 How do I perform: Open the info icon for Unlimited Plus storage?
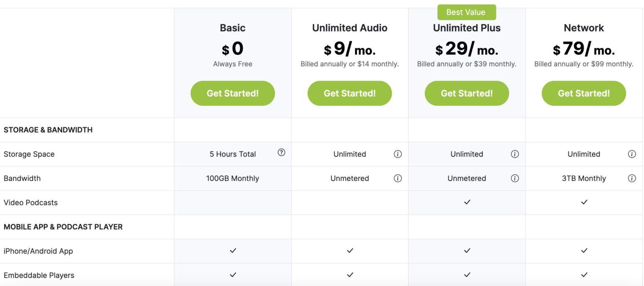click(x=515, y=154)
